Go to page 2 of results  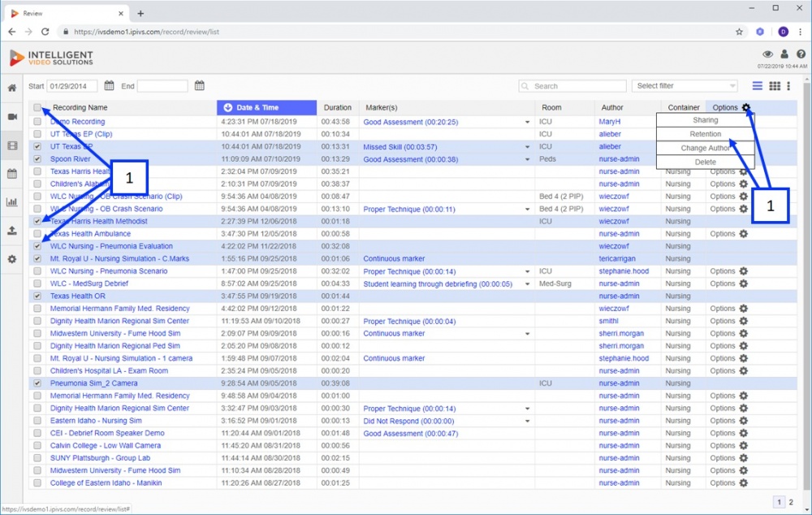click(x=791, y=501)
